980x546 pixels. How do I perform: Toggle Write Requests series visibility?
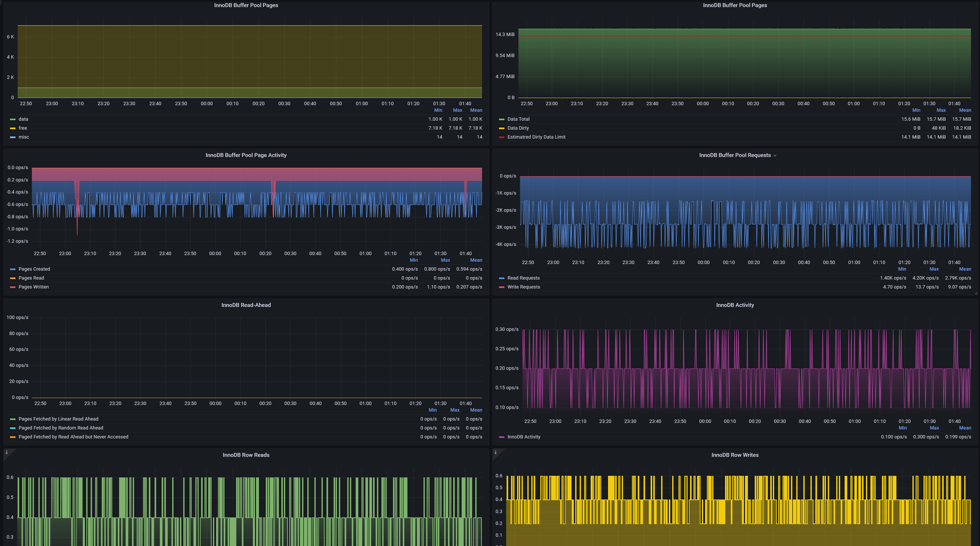(x=523, y=287)
